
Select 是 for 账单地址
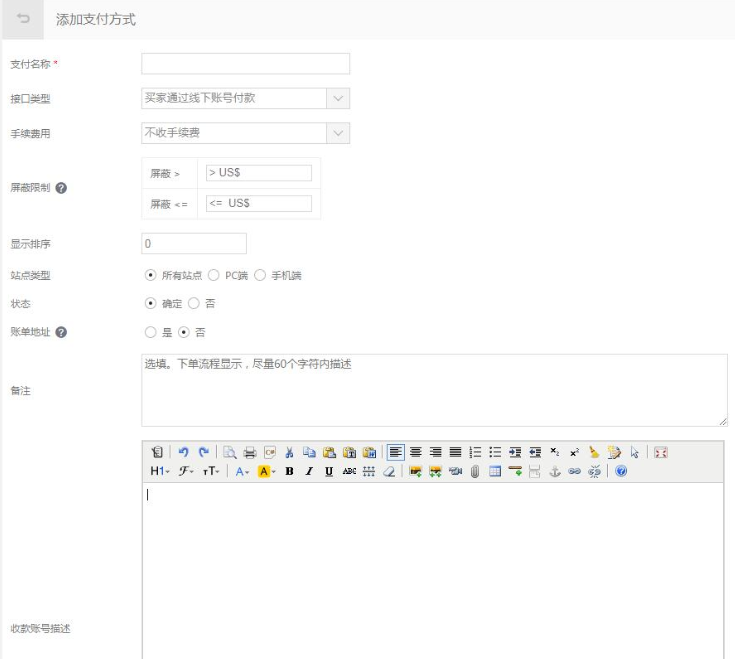pyautogui.click(x=151, y=332)
